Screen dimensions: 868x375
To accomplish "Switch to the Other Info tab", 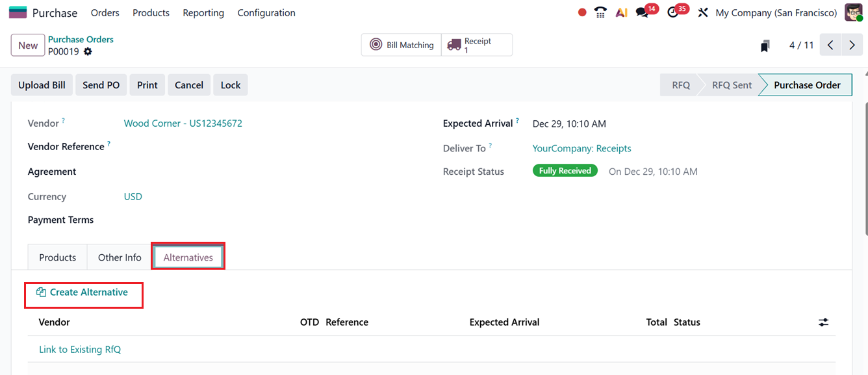I will (x=120, y=257).
